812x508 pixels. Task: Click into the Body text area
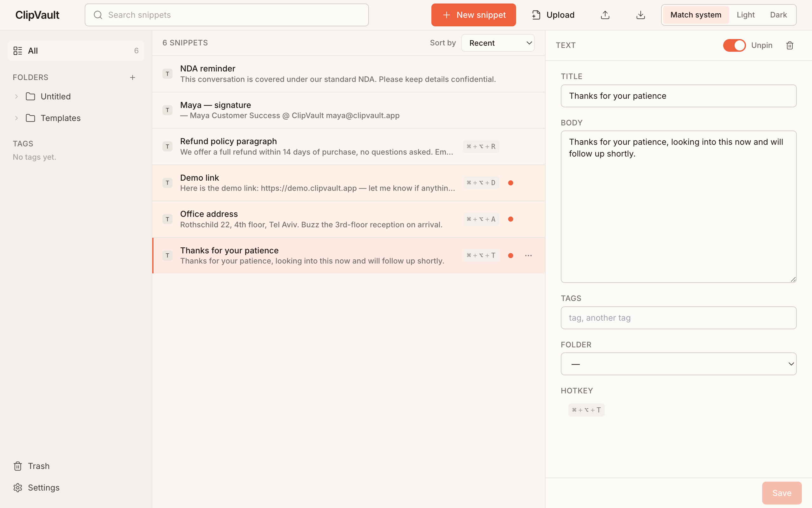point(678,207)
